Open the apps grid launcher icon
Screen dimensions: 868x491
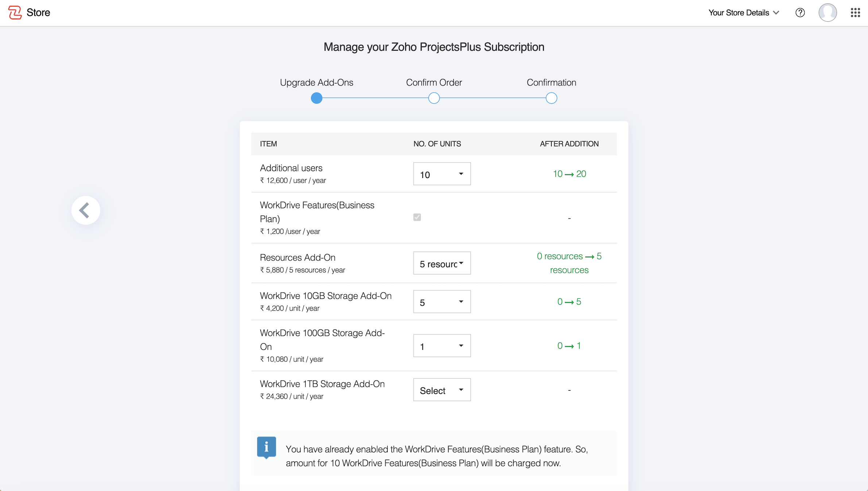(855, 13)
